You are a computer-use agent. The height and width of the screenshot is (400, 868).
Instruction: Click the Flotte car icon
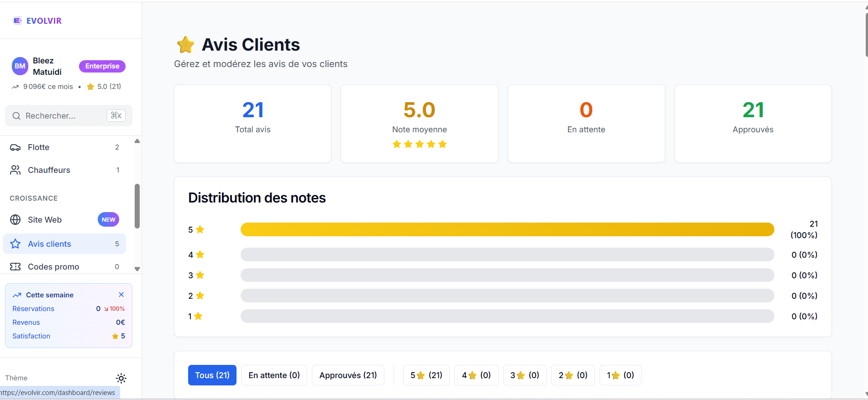(16, 147)
